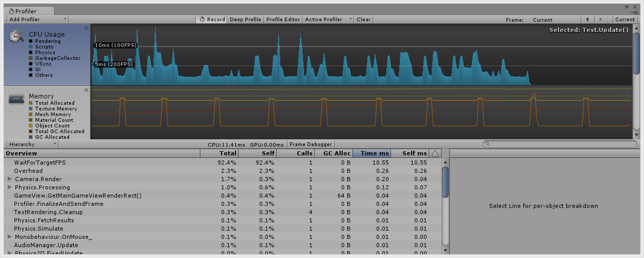The height and width of the screenshot is (258, 644).
Task: Clear the profiler data
Action: [x=363, y=19]
